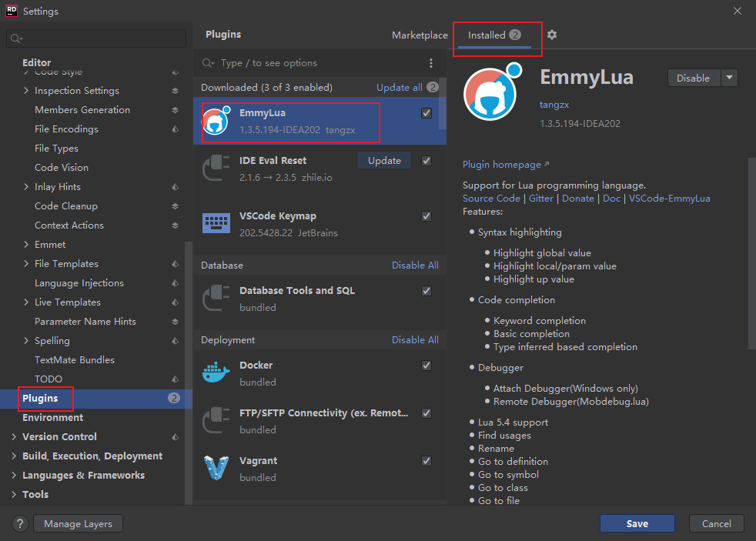Click the layer icon beside Parameter Name Hints

click(x=175, y=322)
